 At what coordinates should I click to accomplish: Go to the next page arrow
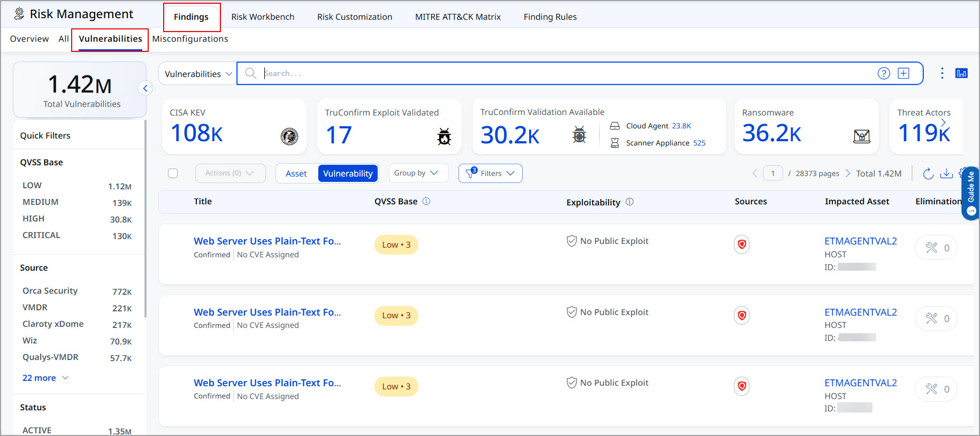848,173
